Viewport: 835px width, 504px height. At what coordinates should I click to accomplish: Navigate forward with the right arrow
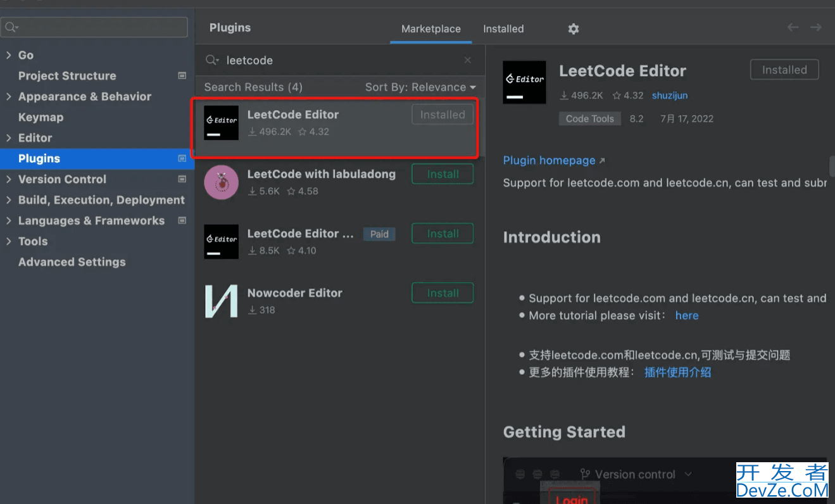pyautogui.click(x=816, y=27)
